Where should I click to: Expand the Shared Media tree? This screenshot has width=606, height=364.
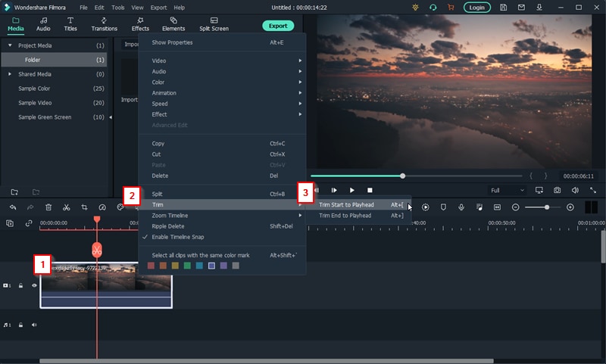10,74
